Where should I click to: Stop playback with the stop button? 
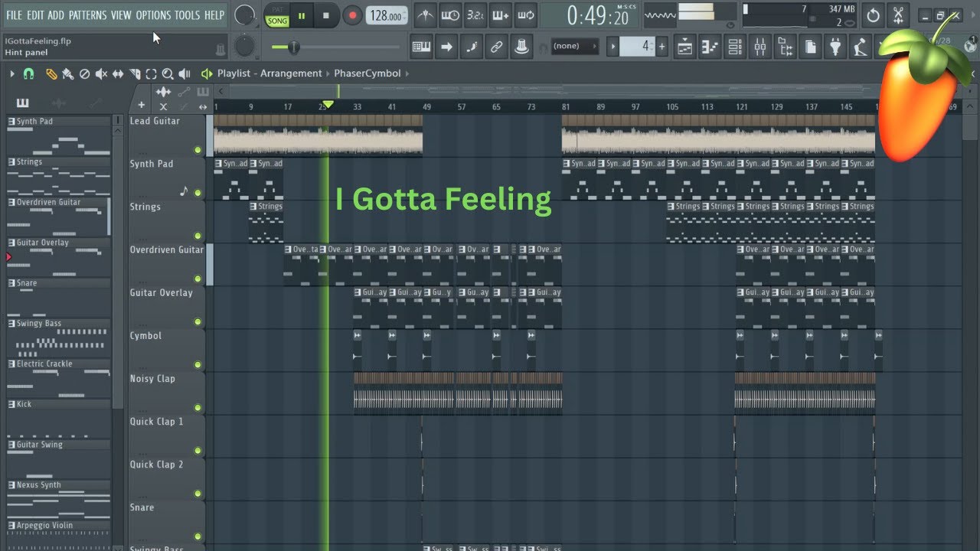coord(326,15)
